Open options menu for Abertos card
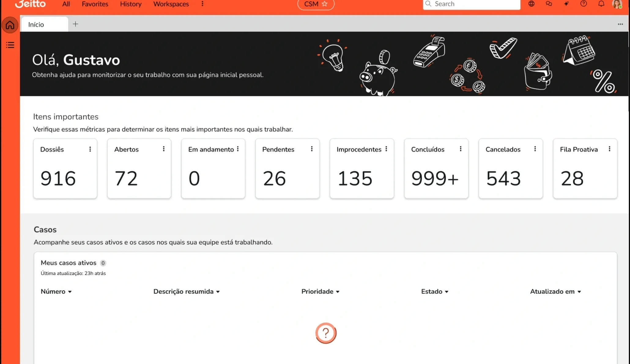630x364 pixels. [164, 149]
